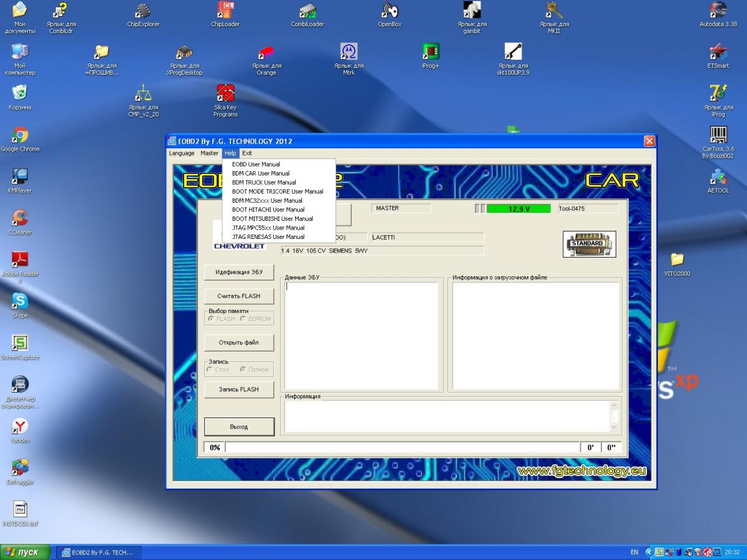Select FLASH memory radio button
Viewport: 747px width, 560px height.
(222, 319)
